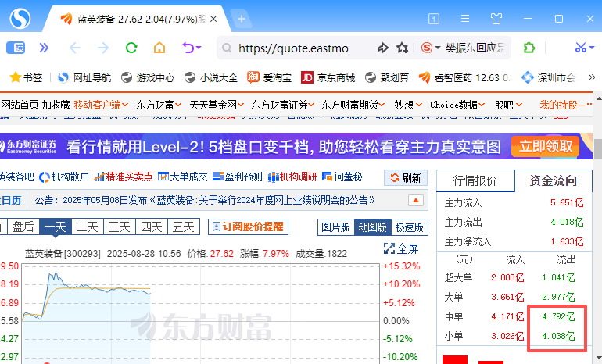The image size is (602, 364).
Task: Open the 书签 bookmarks star
Action: 26,78
